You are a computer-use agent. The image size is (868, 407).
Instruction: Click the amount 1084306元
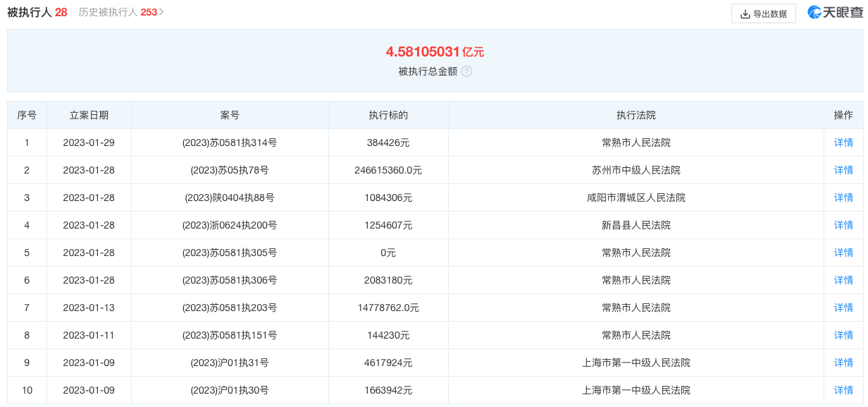click(x=388, y=198)
